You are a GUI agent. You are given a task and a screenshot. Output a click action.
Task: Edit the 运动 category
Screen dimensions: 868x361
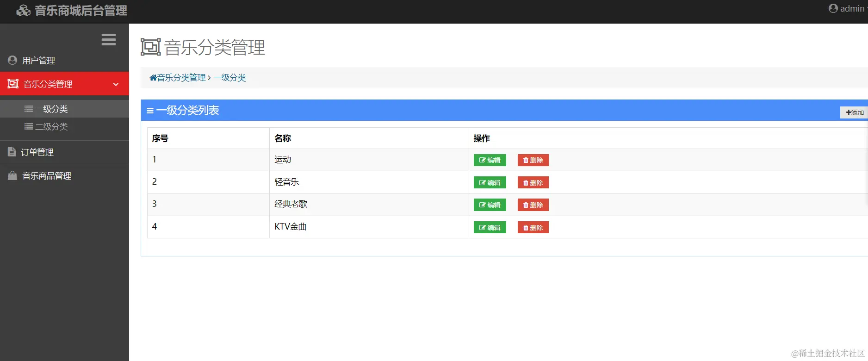click(x=490, y=160)
